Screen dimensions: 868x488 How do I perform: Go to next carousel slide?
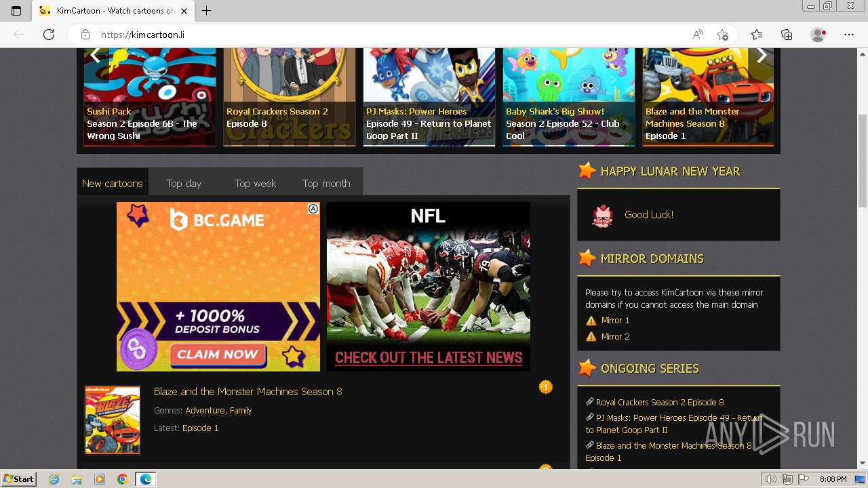pyautogui.click(x=762, y=56)
